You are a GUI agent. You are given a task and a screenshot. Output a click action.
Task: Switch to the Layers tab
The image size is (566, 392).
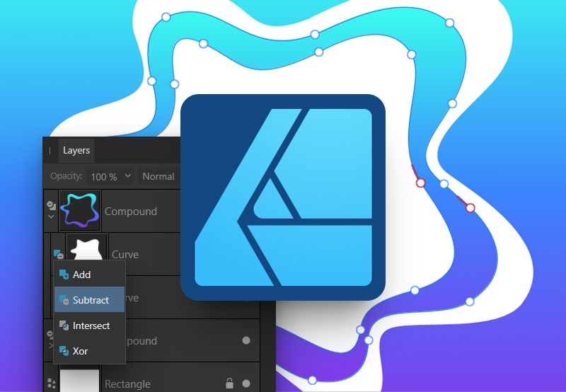point(76,151)
